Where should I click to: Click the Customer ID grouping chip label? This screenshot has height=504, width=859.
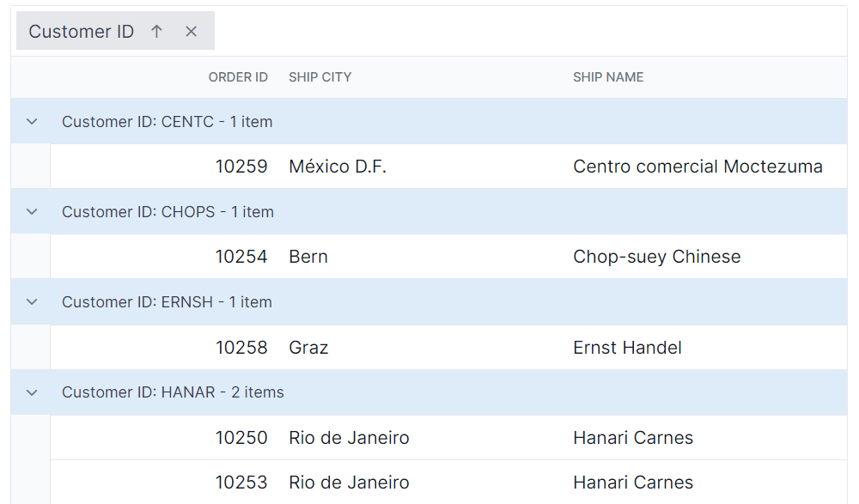pos(81,31)
